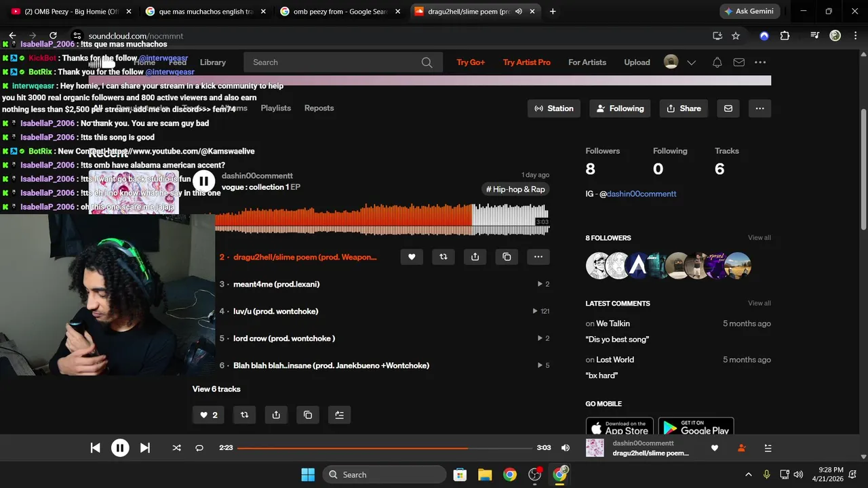Open more options for dragu2hell track row
Image resolution: width=868 pixels, height=488 pixels.
[x=538, y=257]
